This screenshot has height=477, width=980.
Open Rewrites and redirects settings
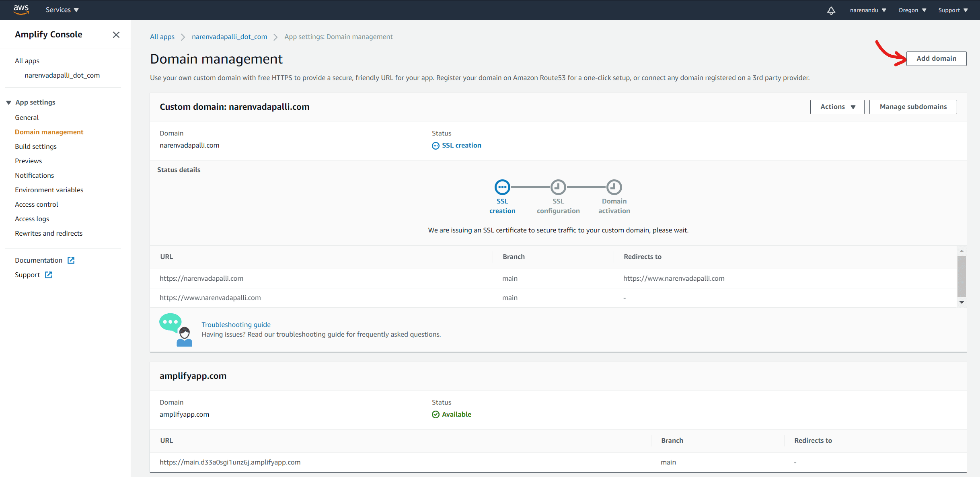pyautogui.click(x=49, y=233)
